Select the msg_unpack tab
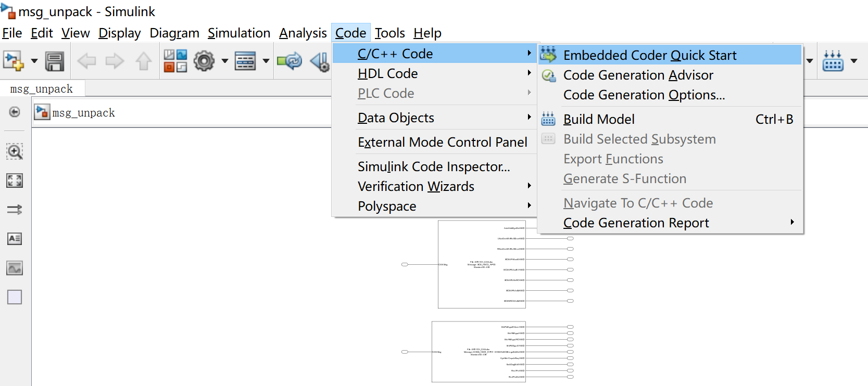 tap(42, 88)
